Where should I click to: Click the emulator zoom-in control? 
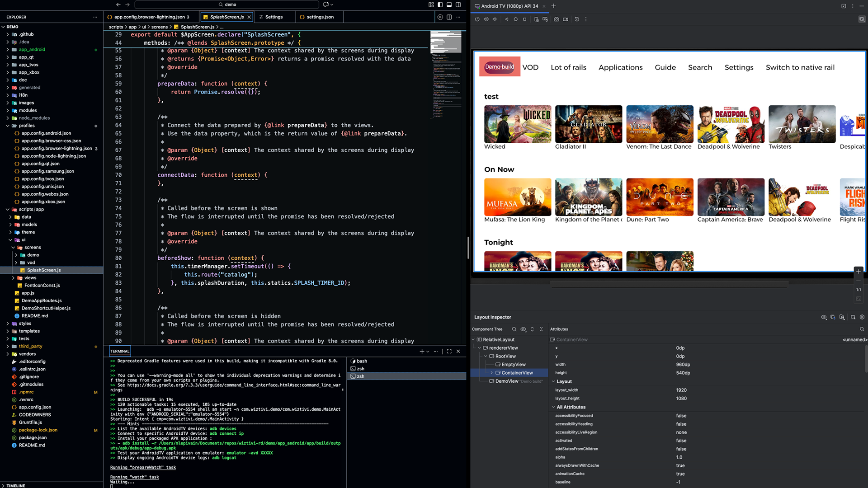pos(859,272)
